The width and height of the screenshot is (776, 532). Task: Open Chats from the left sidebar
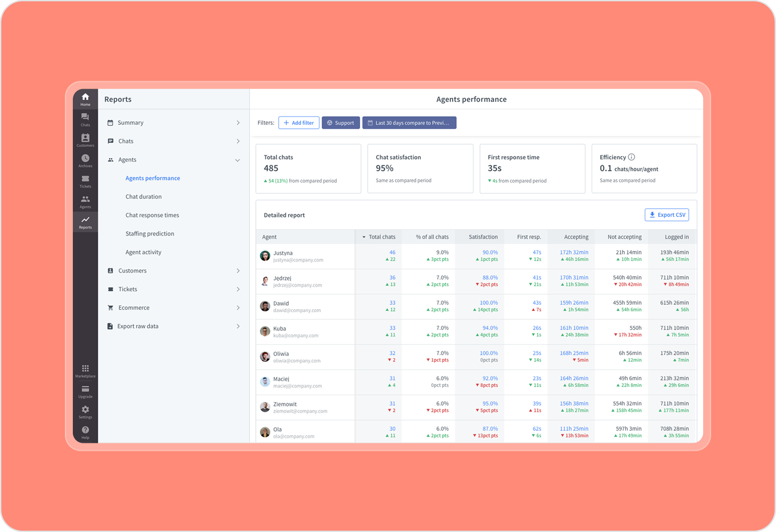point(85,119)
